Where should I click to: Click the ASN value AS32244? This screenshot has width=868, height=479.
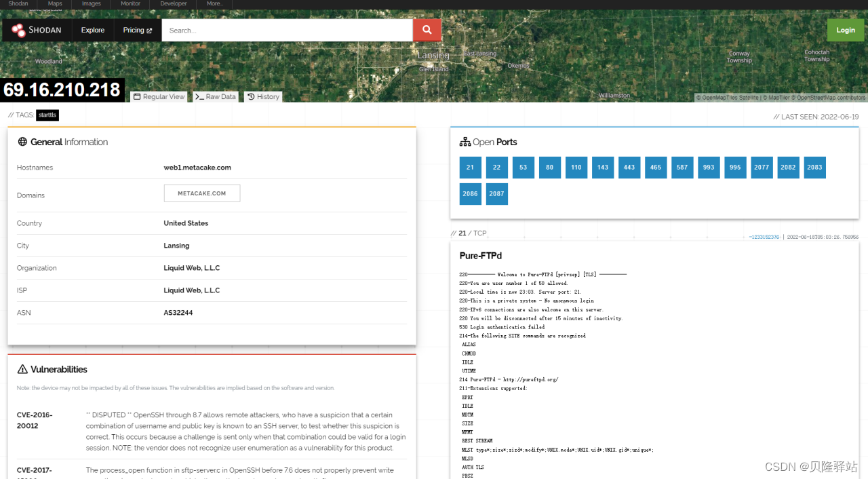(x=178, y=313)
